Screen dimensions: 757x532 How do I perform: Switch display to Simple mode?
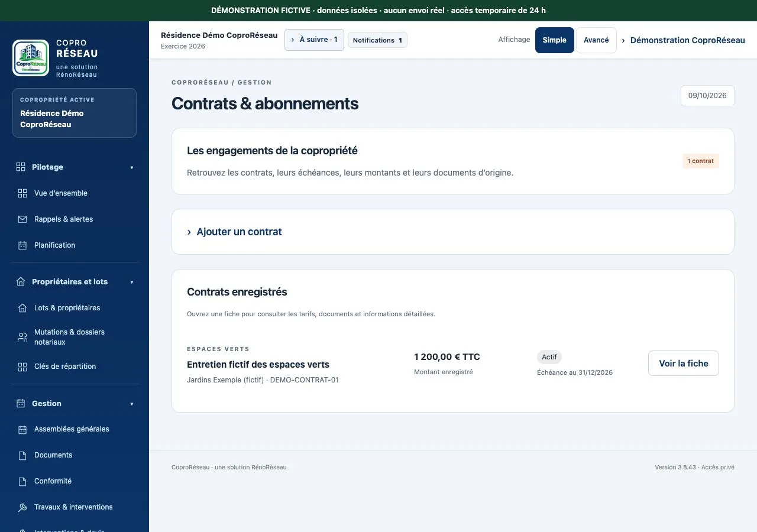pyautogui.click(x=555, y=40)
